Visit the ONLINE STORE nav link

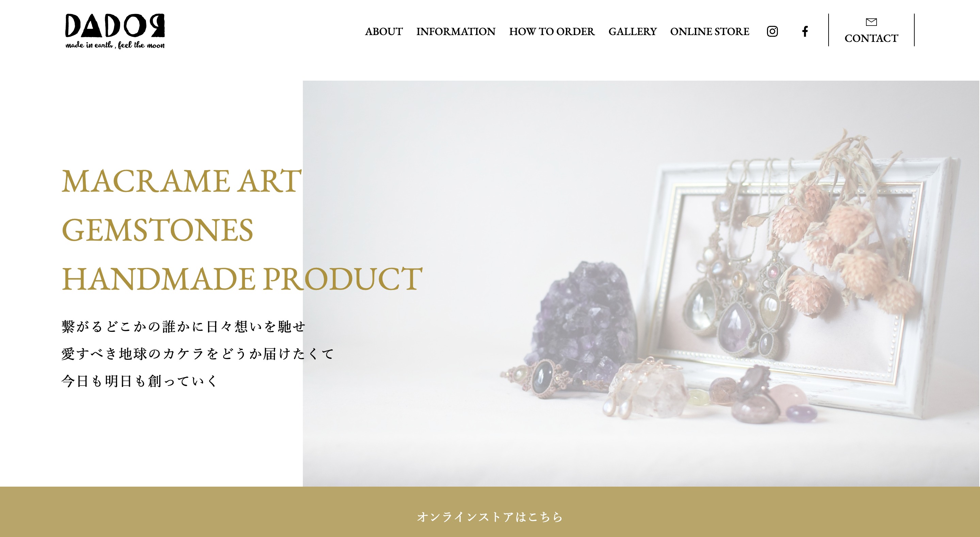(x=709, y=32)
